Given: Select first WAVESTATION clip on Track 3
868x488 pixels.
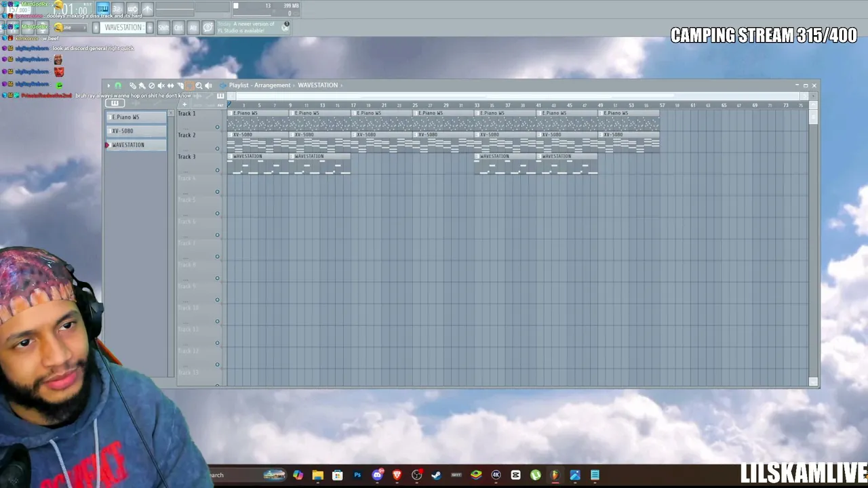Looking at the screenshot, I should pyautogui.click(x=258, y=164).
